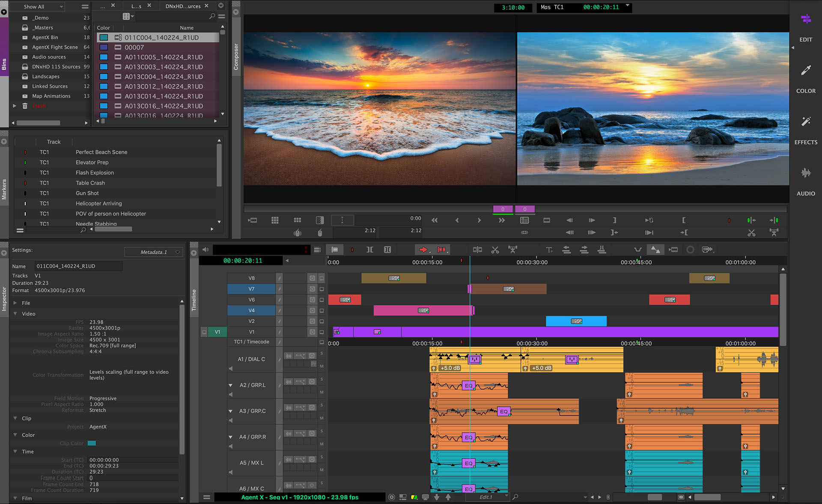Click the scissors Add Edit icon in timeline toolbar
The width and height of the screenshot is (822, 504).
(495, 249)
